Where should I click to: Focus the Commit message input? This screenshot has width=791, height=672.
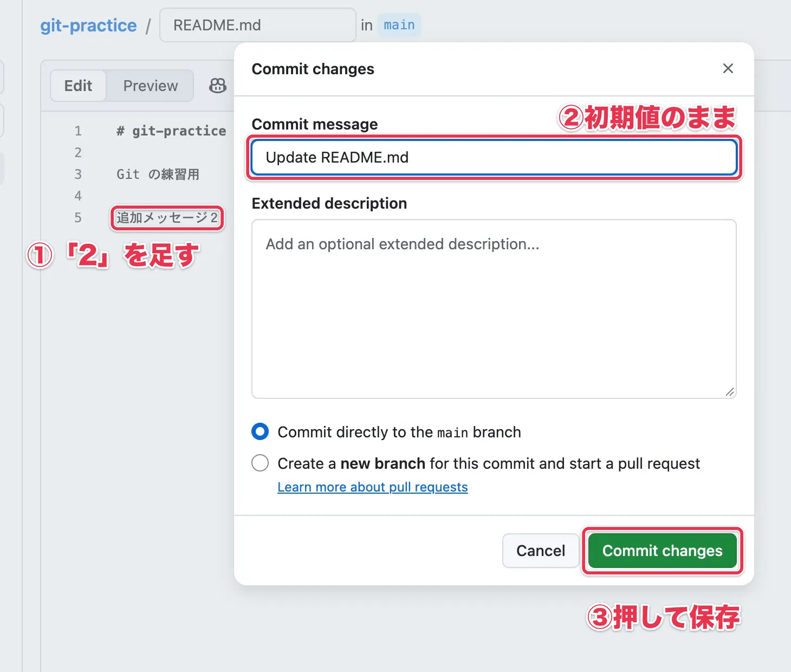pos(494,158)
